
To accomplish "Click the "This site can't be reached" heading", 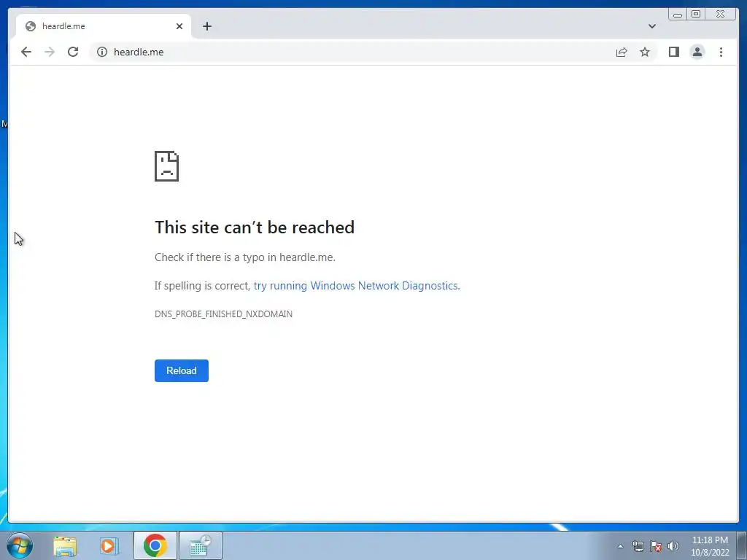I will point(255,227).
